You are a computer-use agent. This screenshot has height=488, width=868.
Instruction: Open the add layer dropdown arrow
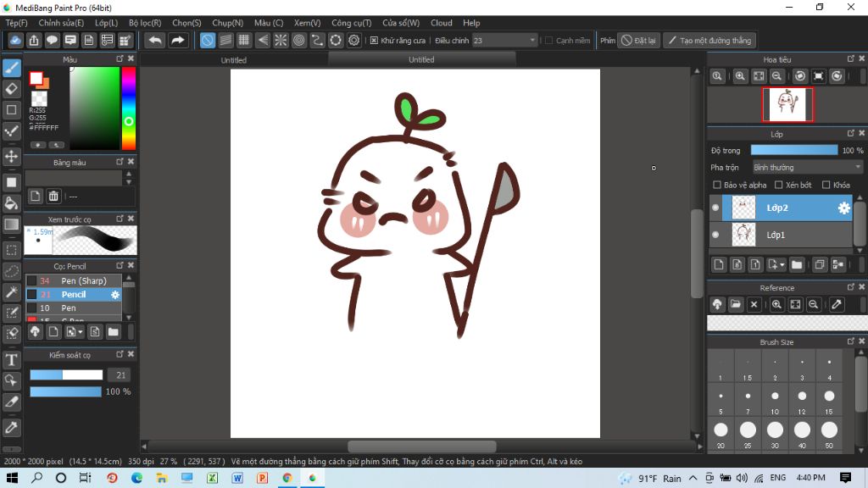tap(782, 265)
